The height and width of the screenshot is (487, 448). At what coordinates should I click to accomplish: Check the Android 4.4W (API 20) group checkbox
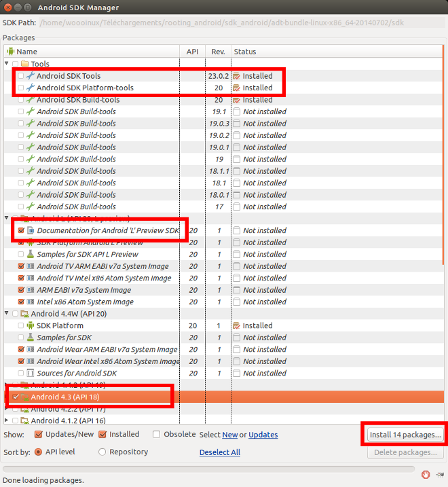pos(15,314)
